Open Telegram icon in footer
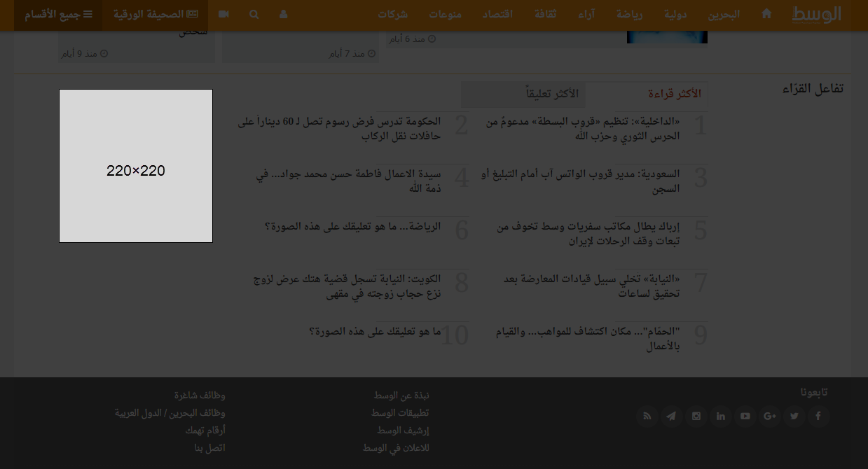This screenshot has width=868, height=469. 671,416
